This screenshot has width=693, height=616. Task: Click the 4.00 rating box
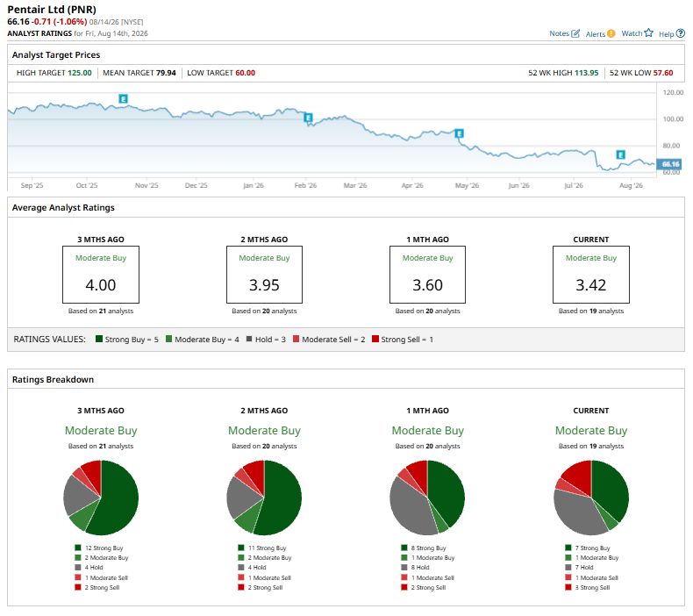[x=101, y=275]
